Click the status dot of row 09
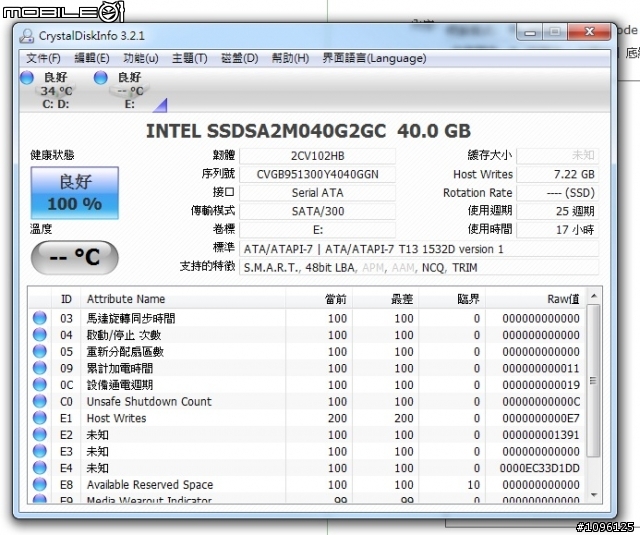This screenshot has height=535, width=640. [40, 368]
